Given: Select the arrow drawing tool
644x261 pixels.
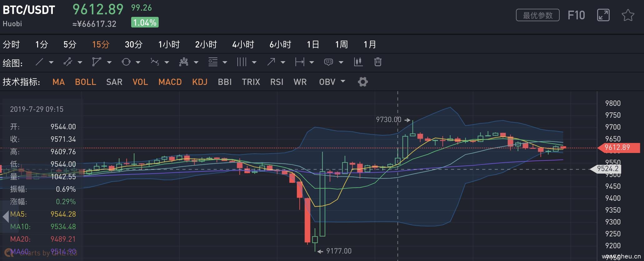Looking at the screenshot, I should pyautogui.click(x=271, y=62).
